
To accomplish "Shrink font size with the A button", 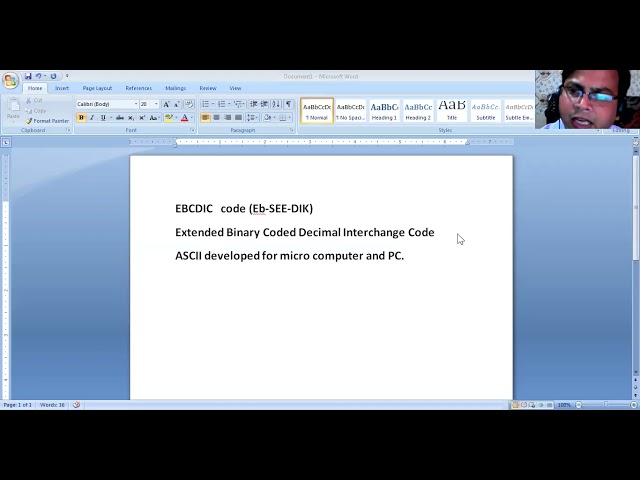I will tap(177, 104).
